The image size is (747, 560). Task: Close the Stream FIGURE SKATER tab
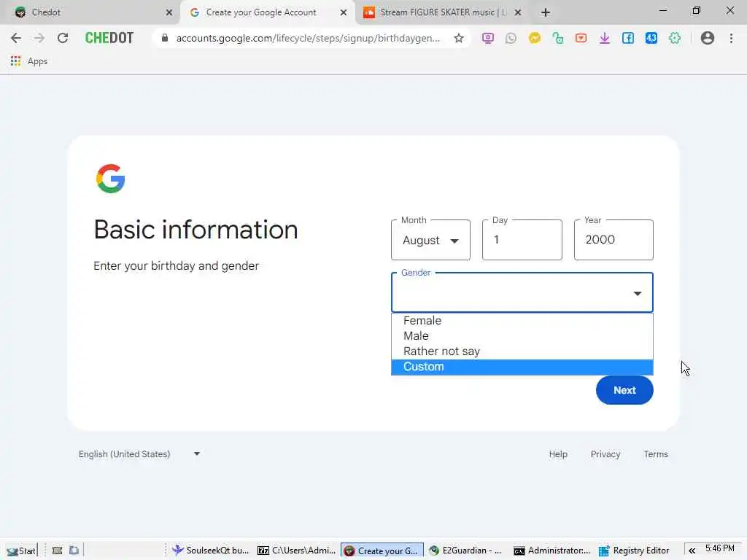(519, 12)
